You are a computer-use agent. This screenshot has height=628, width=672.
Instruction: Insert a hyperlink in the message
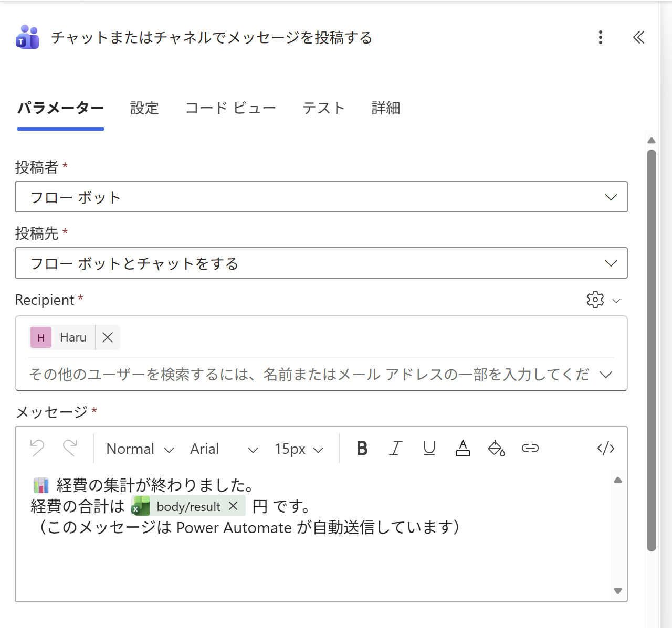[x=530, y=448]
